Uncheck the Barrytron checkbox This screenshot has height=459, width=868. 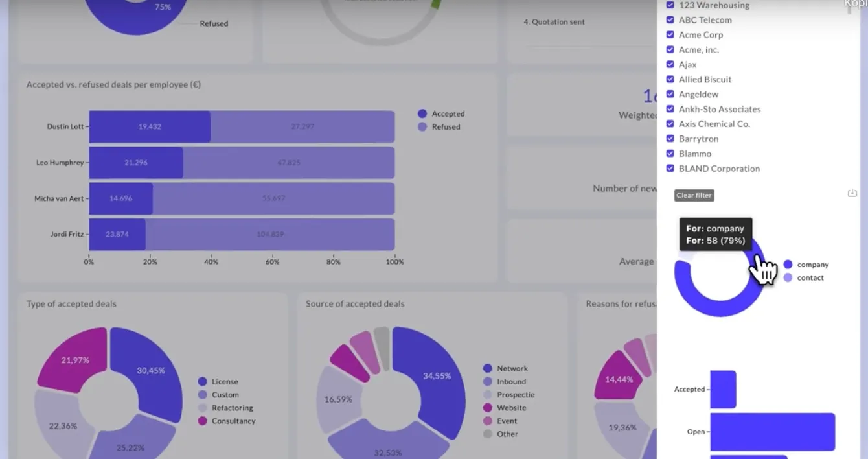[670, 139]
